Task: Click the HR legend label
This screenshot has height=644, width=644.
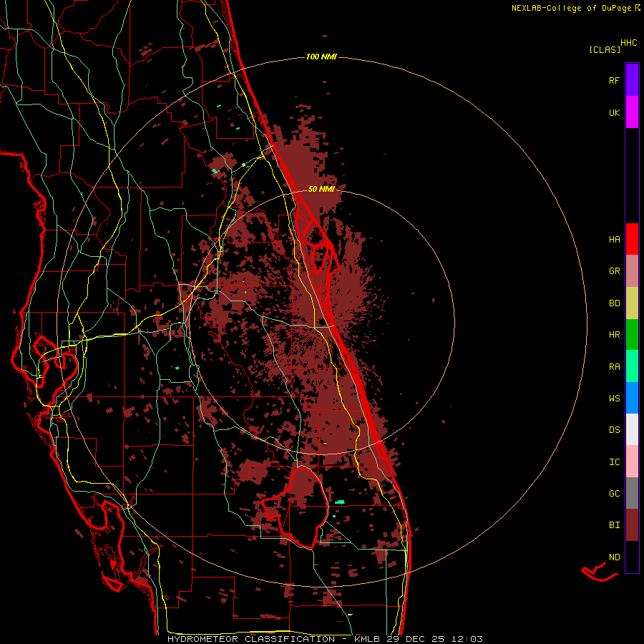Action: [614, 335]
